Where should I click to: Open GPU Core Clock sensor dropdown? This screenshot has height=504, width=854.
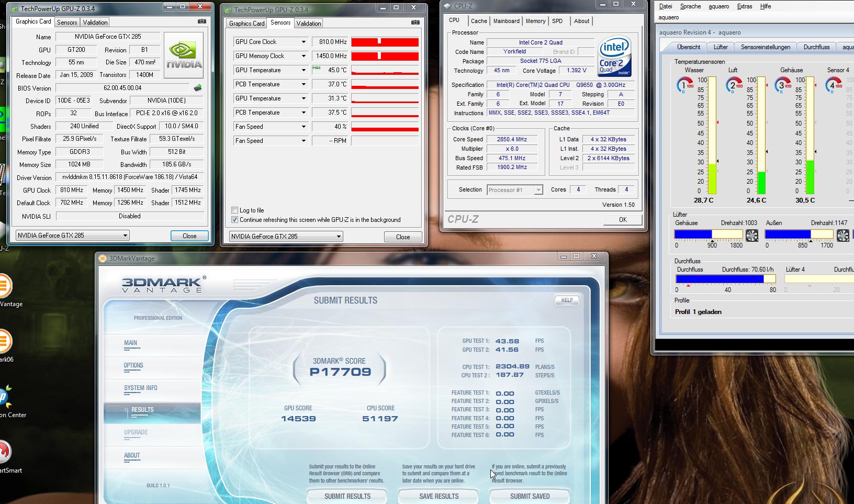click(x=304, y=42)
